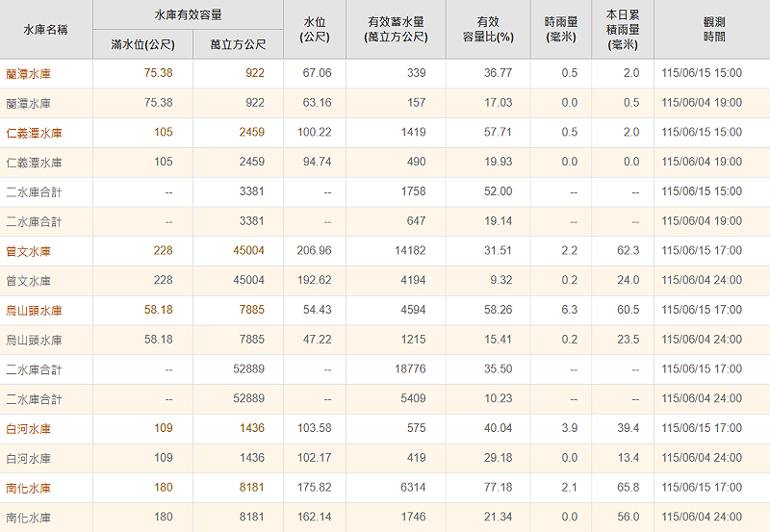This screenshot has width=770, height=532.
Task: Click the 萬立方公尺 column header
Action: pyautogui.click(x=238, y=44)
